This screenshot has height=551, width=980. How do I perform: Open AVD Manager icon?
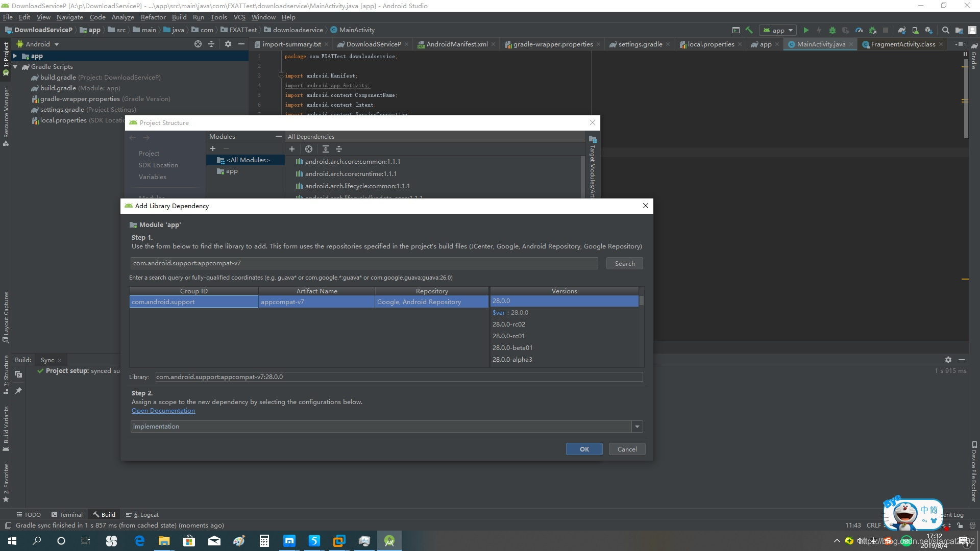pyautogui.click(x=915, y=30)
